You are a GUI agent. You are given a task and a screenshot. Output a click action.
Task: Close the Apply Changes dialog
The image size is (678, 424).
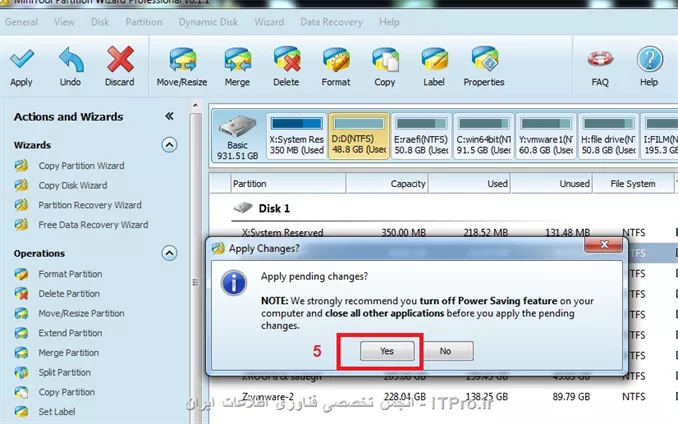click(604, 245)
